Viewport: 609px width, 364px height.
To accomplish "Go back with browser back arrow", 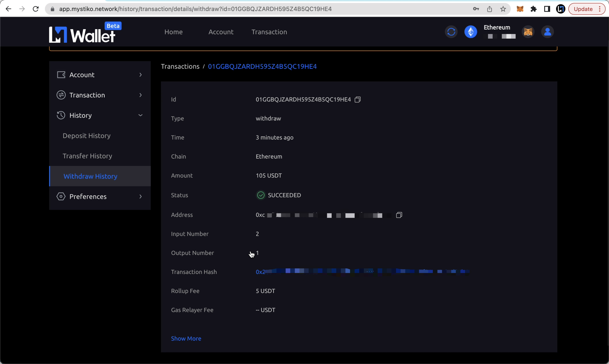I will coord(8,9).
